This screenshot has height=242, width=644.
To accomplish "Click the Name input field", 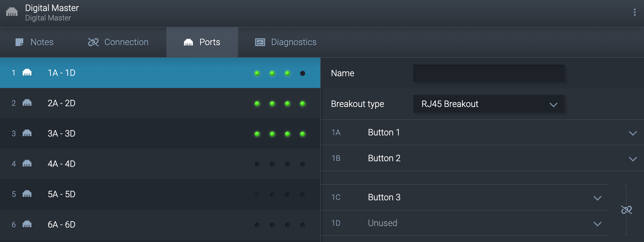I will 489,73.
